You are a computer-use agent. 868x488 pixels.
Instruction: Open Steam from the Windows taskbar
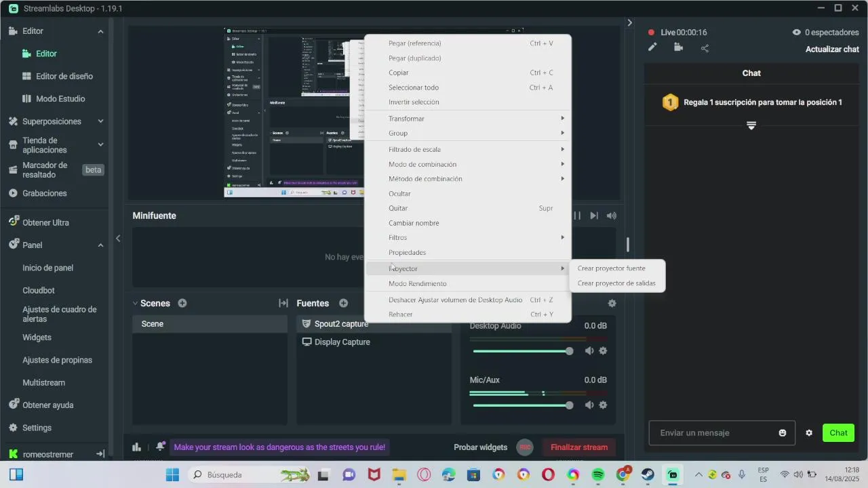(x=648, y=474)
